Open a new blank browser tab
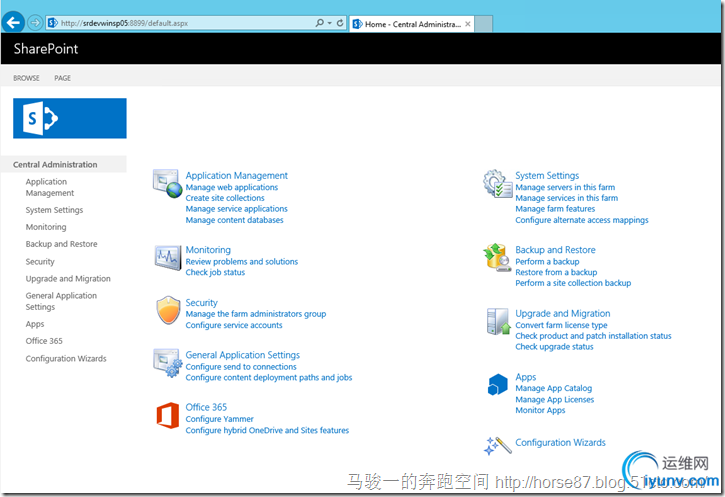The image size is (725, 497). tap(484, 24)
